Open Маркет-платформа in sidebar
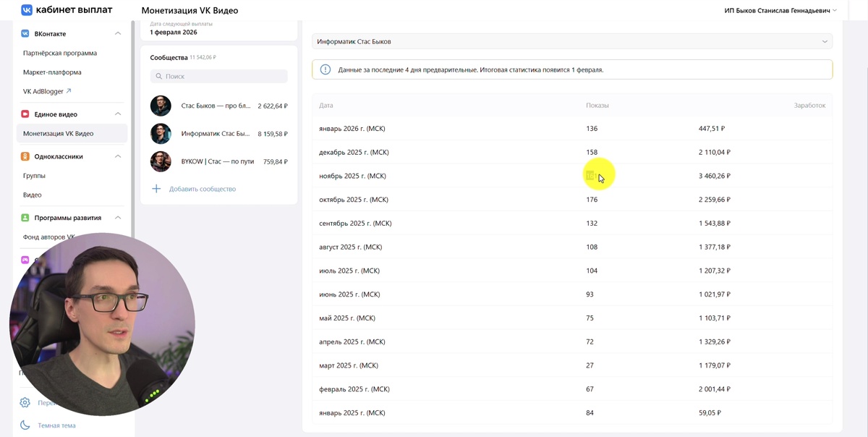 [x=52, y=72]
